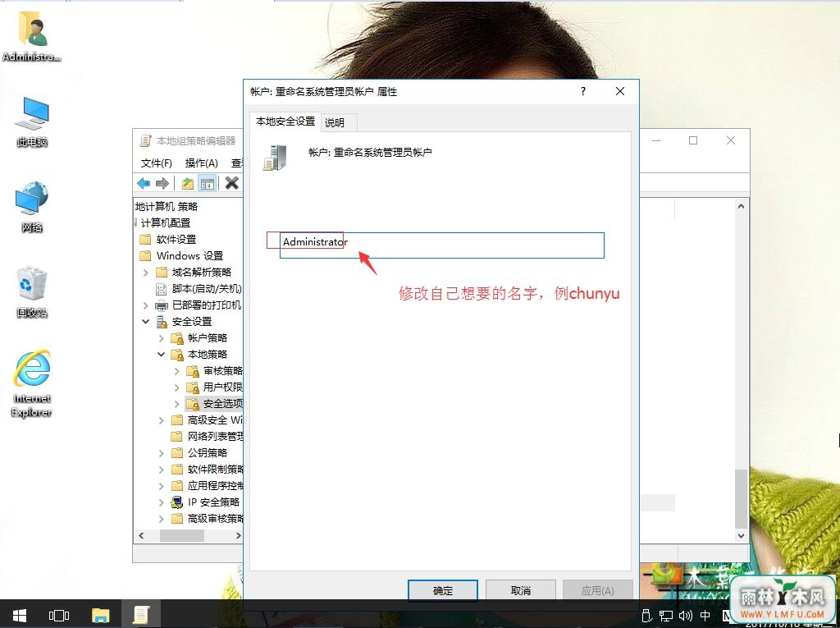Click the network tray icon
Screen dimensions: 840x628
tap(666, 616)
